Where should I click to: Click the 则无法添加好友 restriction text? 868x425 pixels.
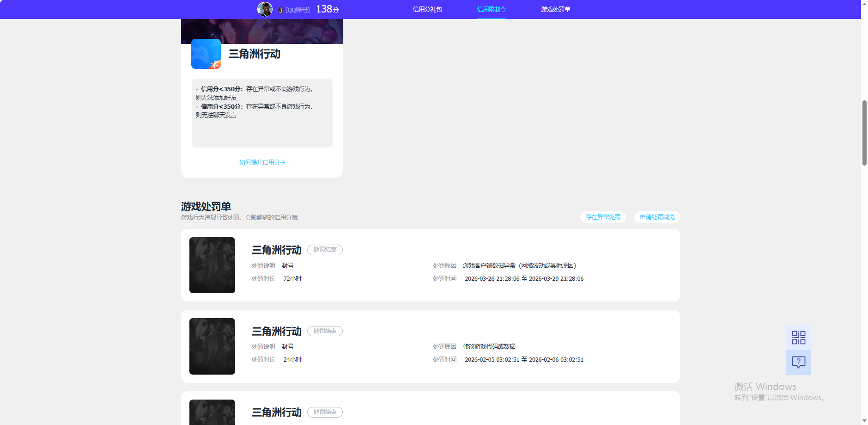(216, 98)
